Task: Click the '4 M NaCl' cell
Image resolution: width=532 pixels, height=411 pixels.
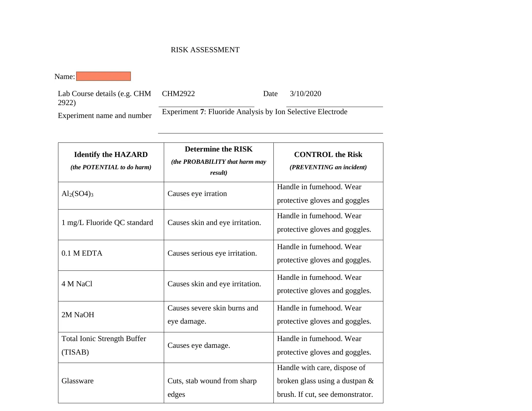Action: 111,286
